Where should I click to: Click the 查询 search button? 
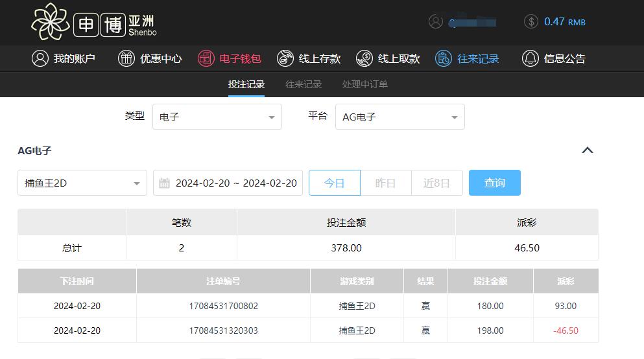[x=494, y=183]
